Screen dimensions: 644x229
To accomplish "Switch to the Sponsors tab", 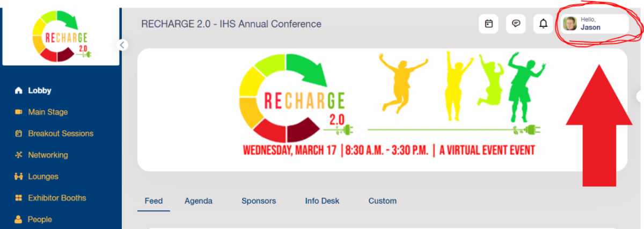I will (x=259, y=201).
